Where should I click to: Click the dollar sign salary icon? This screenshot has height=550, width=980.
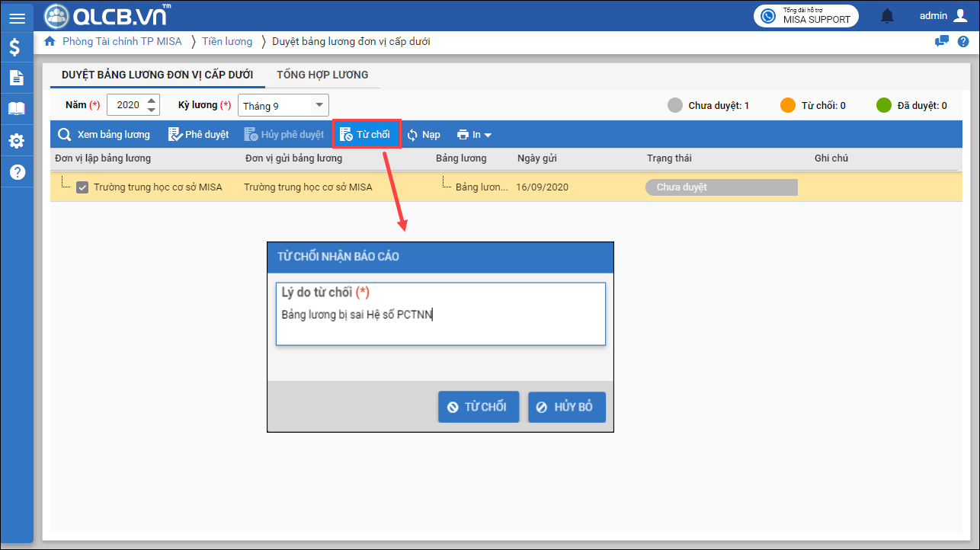click(x=16, y=48)
